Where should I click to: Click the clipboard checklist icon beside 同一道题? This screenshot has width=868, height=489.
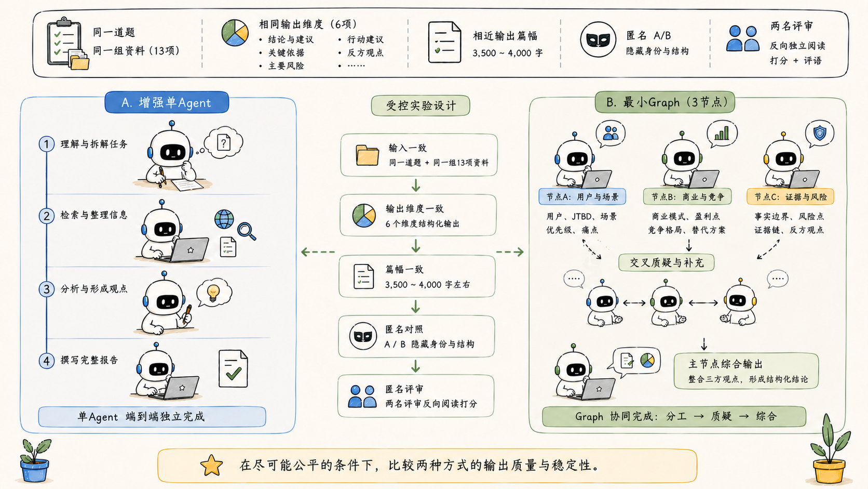pos(67,44)
